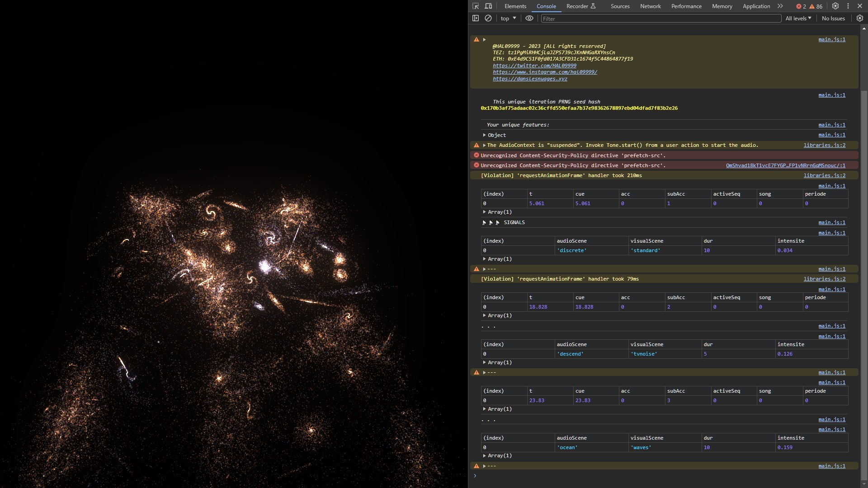Open the Elements tab
This screenshot has height=488, width=868.
coord(515,6)
